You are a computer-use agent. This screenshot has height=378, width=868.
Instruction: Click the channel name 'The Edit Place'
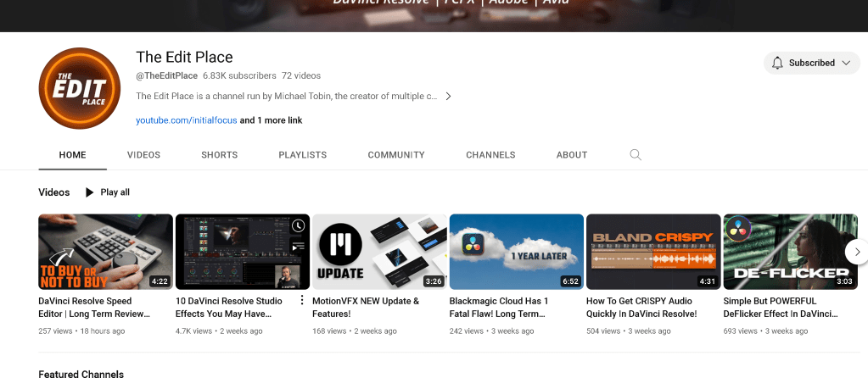click(184, 57)
